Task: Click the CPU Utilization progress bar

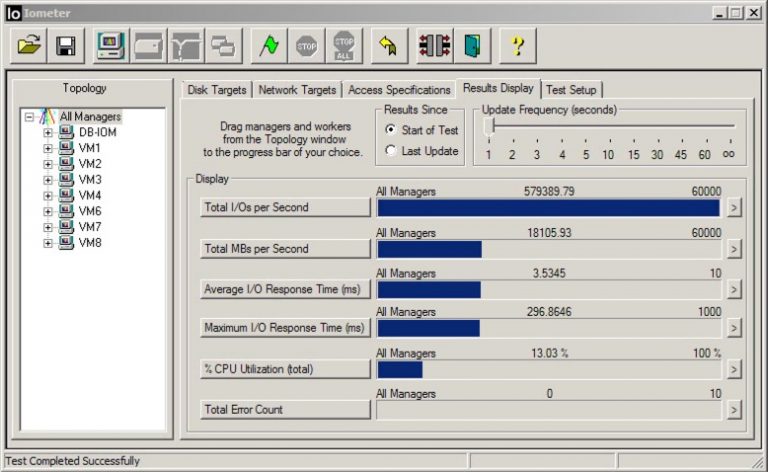Action: pyautogui.click(x=549, y=369)
